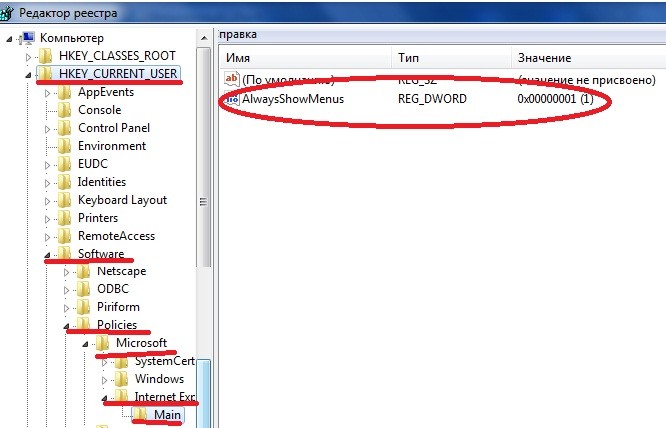Viewport: 666px width, 428px height.
Task: Click the HKEY_CURRENT_USER folder icon
Action: [x=45, y=73]
